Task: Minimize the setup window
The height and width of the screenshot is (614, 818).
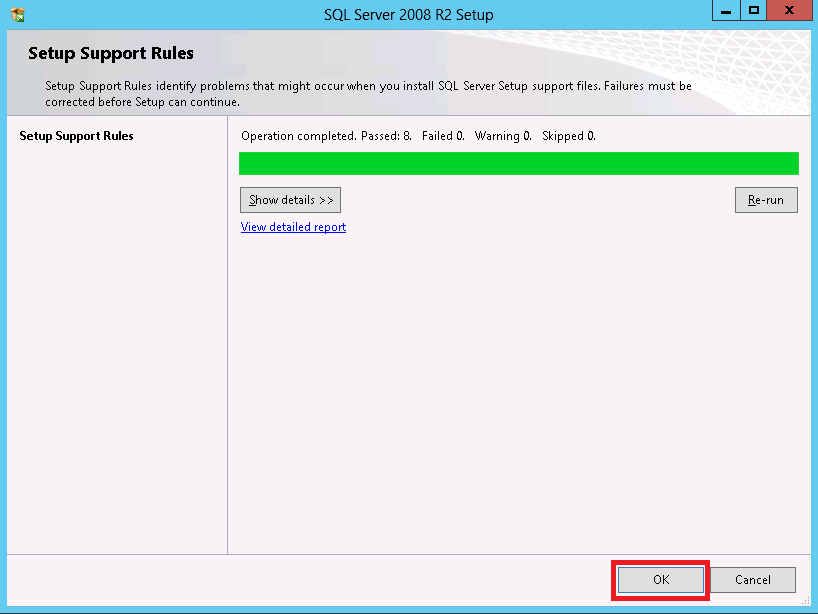Action: click(x=726, y=10)
